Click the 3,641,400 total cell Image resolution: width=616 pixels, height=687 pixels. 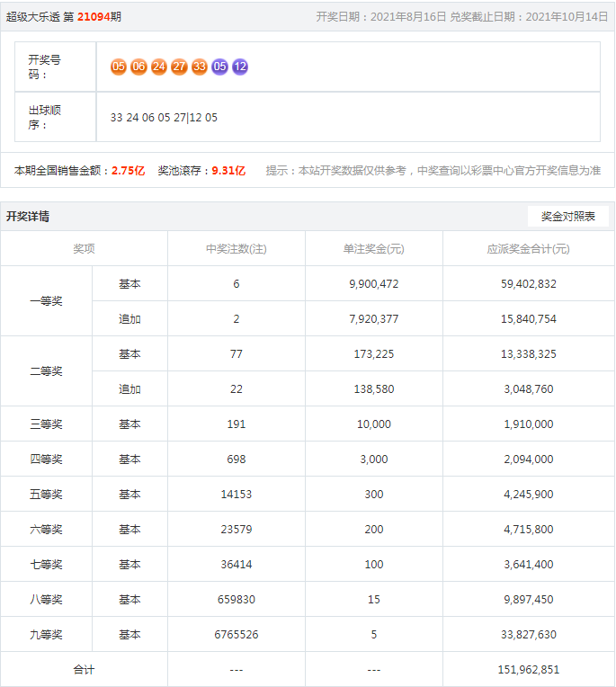coord(529,565)
